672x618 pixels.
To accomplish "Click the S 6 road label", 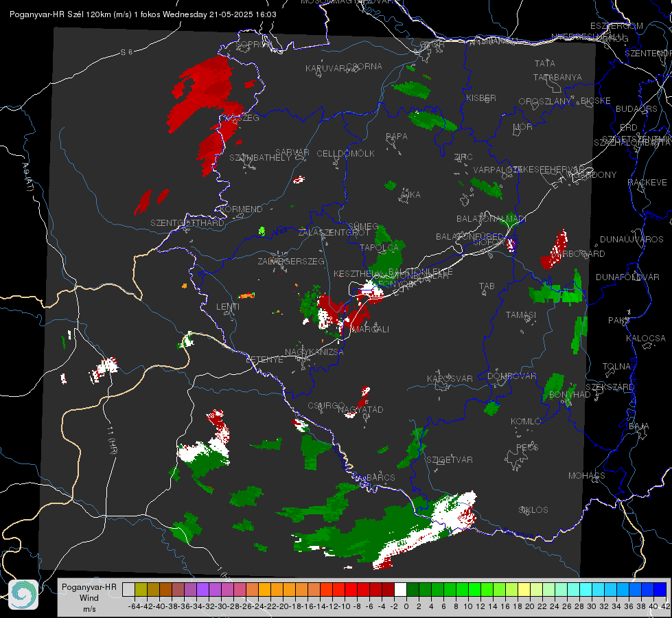I will point(126,52).
